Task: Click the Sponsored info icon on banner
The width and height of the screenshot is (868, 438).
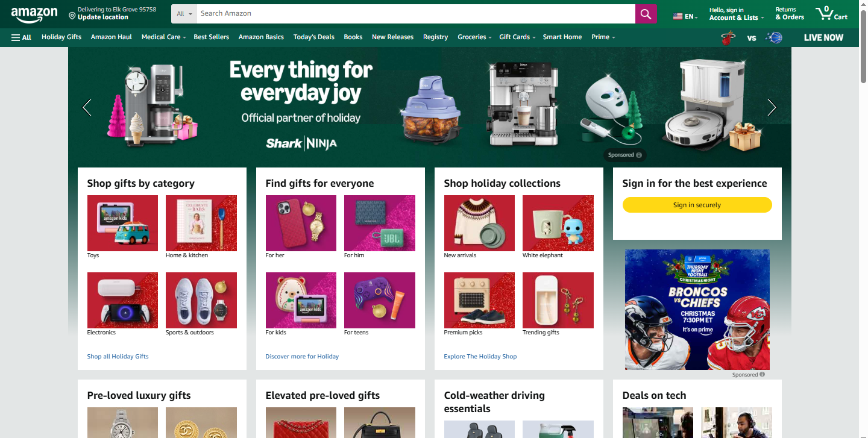Action: tap(639, 155)
